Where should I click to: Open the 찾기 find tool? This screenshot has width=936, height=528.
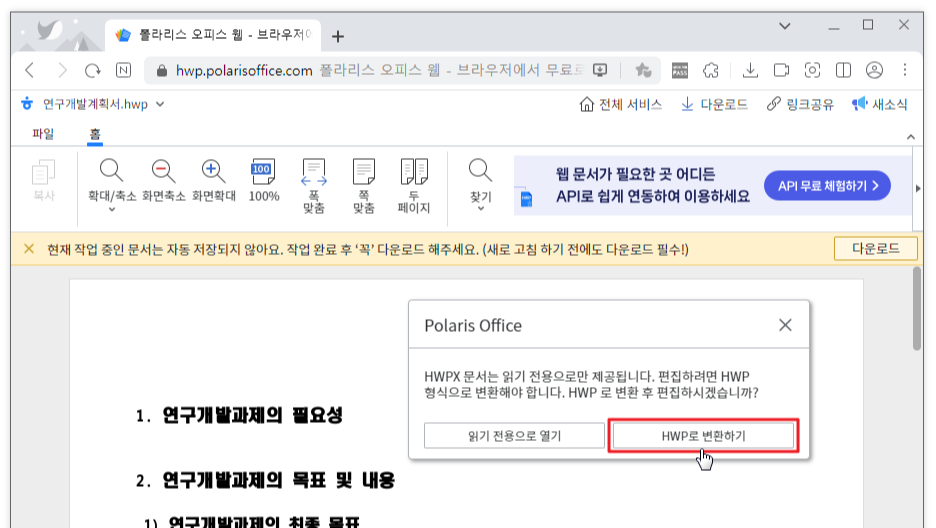click(x=481, y=184)
